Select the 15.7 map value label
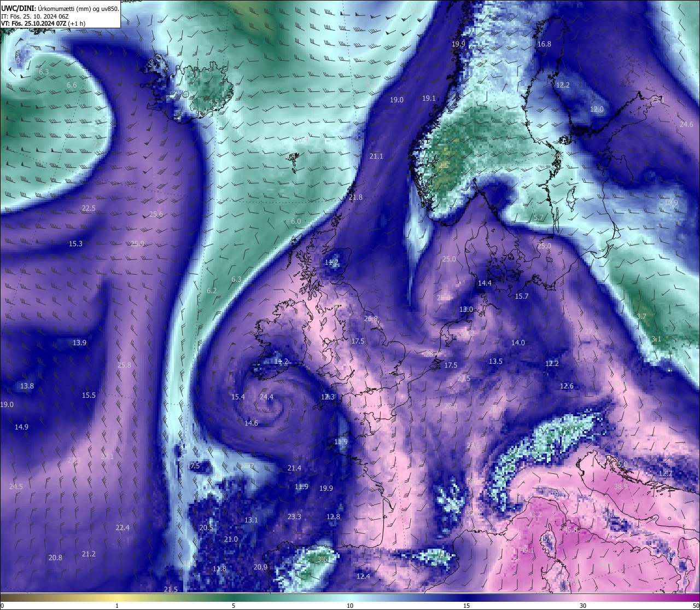The image size is (700, 610). pyautogui.click(x=522, y=297)
